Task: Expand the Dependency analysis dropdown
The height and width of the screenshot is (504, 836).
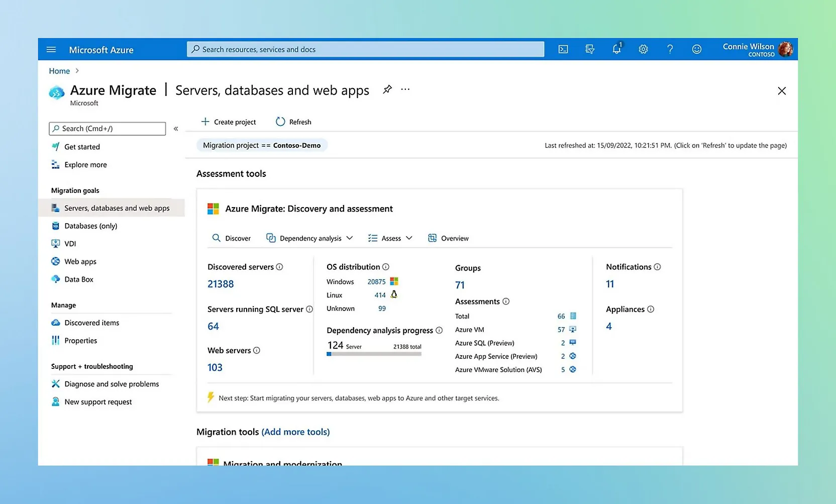Action: pyautogui.click(x=309, y=238)
